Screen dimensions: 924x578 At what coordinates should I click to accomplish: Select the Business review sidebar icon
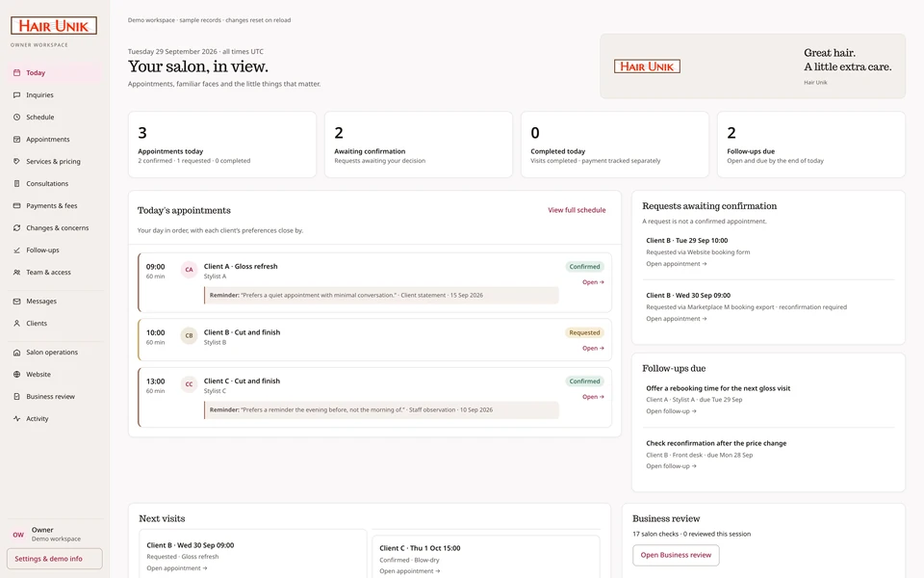(16, 396)
